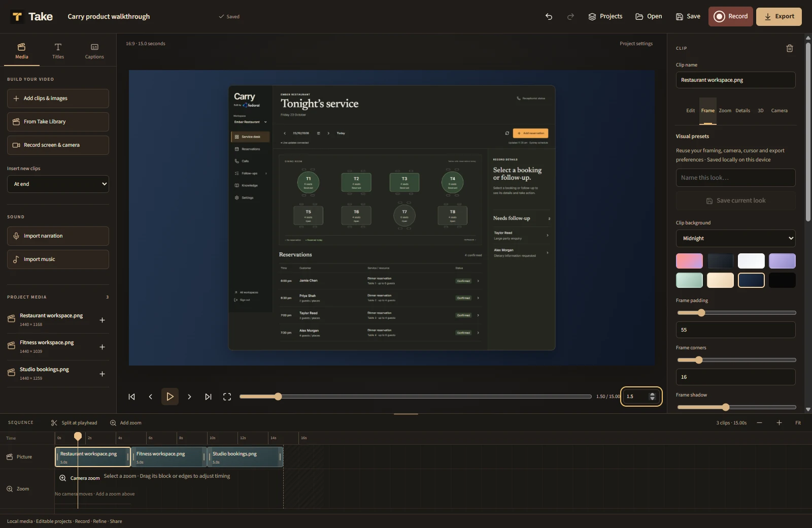Open Project settings
Viewport: 812px width, 528px height.
(x=636, y=44)
